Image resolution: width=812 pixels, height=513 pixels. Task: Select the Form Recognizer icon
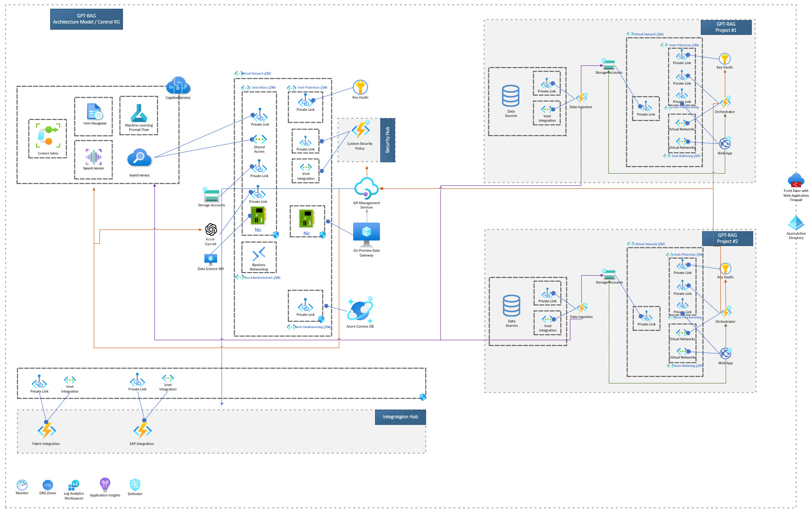coord(95,112)
